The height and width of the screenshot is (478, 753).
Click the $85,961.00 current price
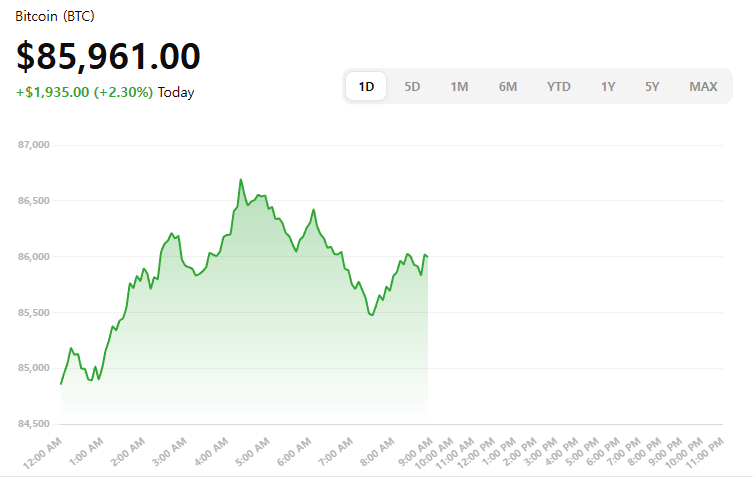(108, 56)
